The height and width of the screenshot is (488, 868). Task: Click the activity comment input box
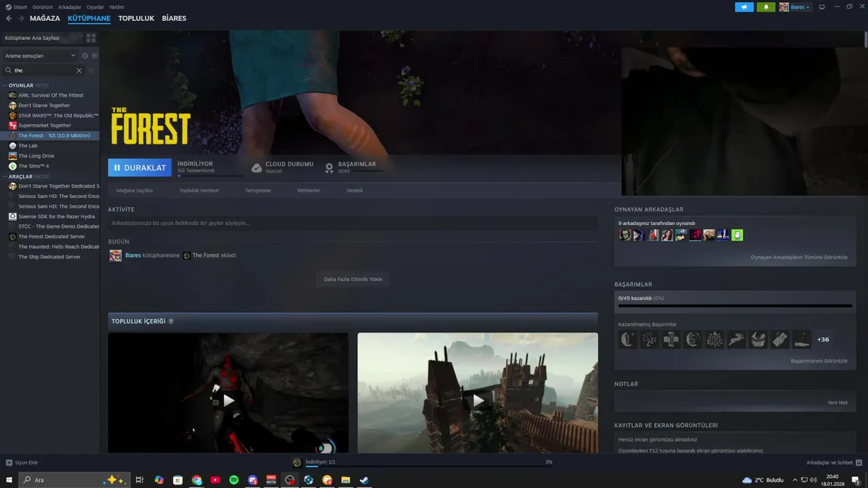[353, 223]
